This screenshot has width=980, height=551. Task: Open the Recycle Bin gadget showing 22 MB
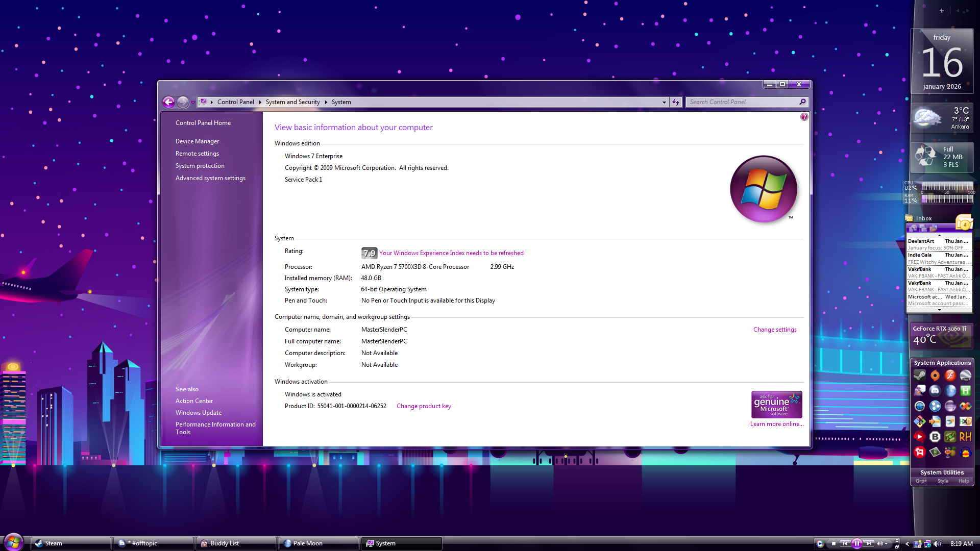tap(942, 157)
